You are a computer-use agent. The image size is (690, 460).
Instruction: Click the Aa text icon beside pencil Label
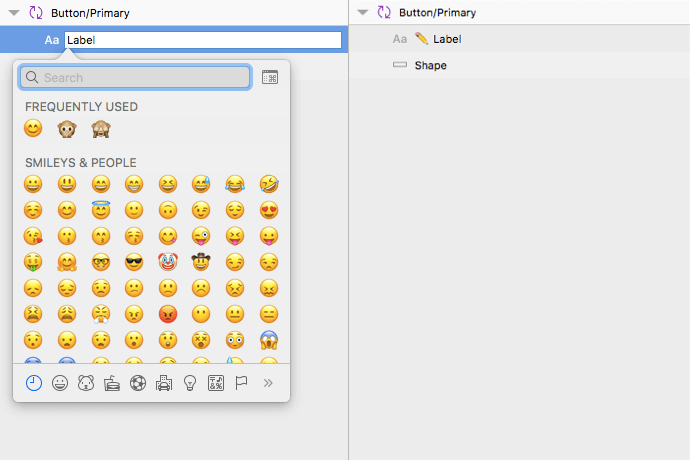[x=400, y=39]
